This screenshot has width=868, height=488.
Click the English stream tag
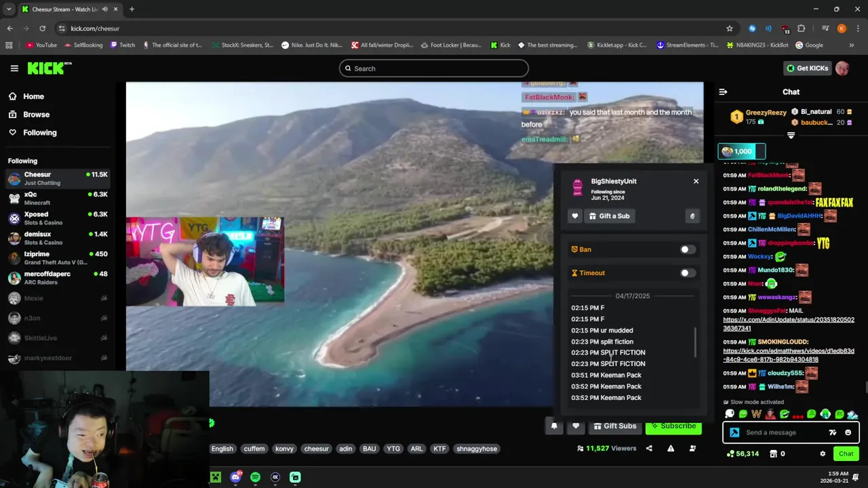tap(222, 449)
